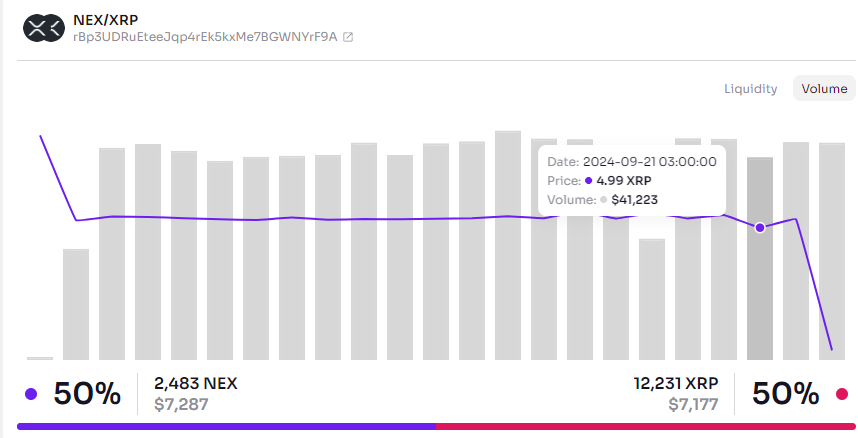Viewport: 858px width, 438px height.
Task: Click the tallest volume bar on the chart
Action: 508,245
